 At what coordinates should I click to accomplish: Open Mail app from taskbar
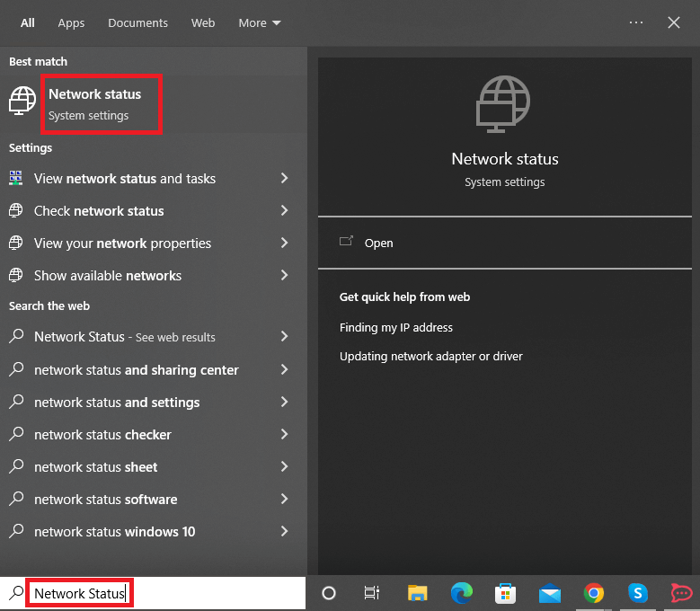[x=550, y=593]
